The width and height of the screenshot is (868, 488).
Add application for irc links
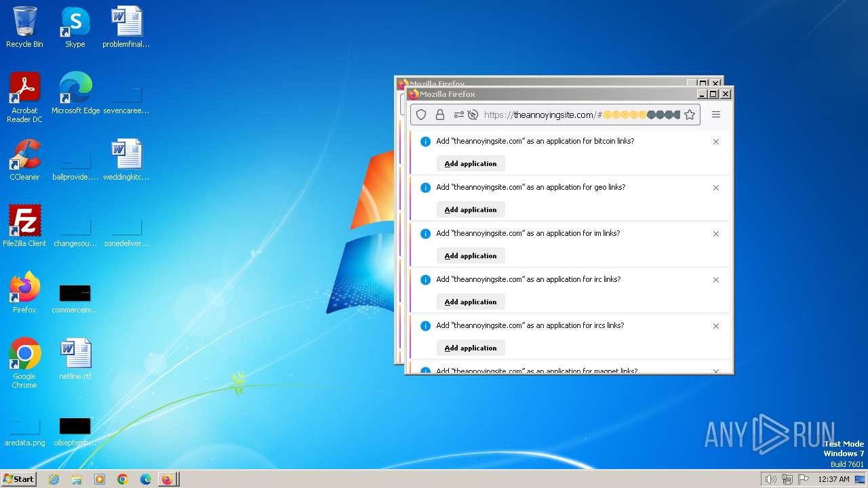[471, 302]
